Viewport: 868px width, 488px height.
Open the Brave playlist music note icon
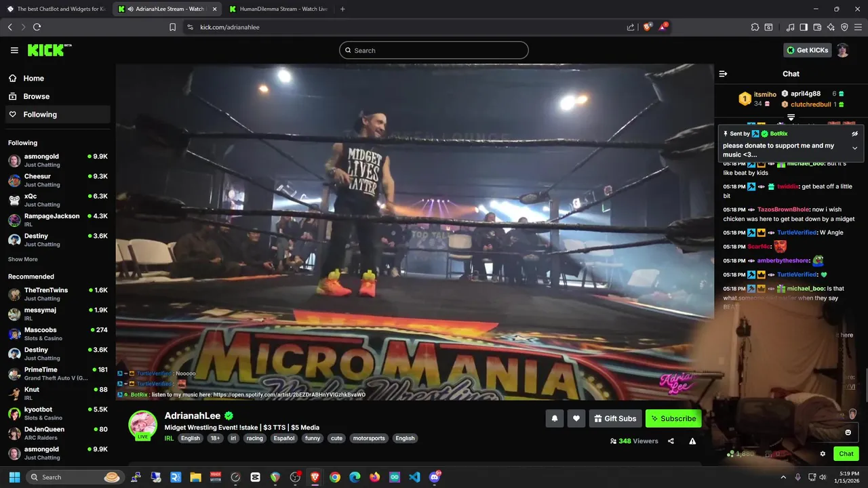790,27
